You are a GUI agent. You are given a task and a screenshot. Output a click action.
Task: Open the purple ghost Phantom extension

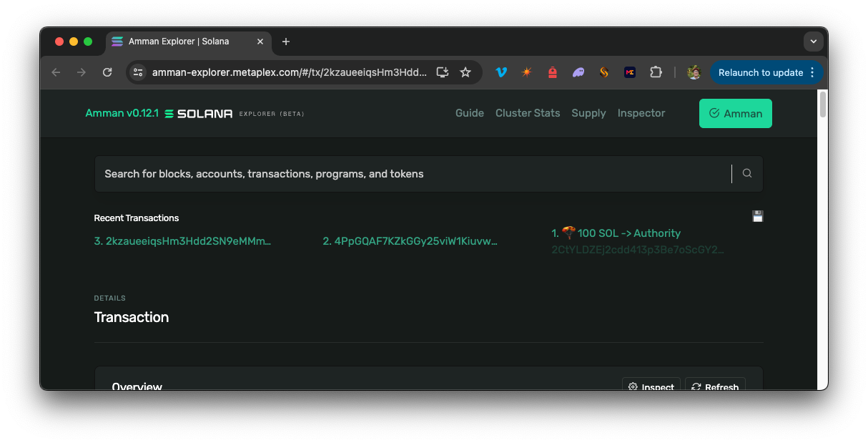(x=578, y=72)
